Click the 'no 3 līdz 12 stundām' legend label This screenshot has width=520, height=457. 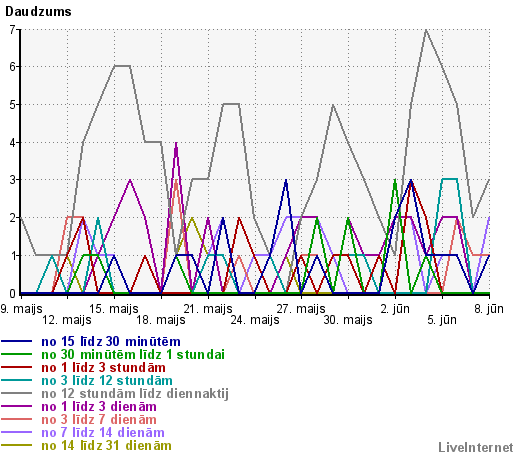[107, 381]
